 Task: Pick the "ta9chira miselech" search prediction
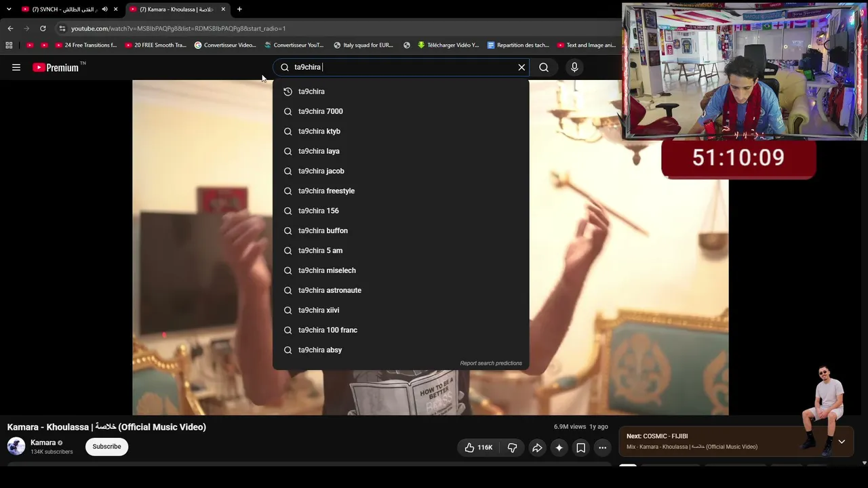click(401, 270)
